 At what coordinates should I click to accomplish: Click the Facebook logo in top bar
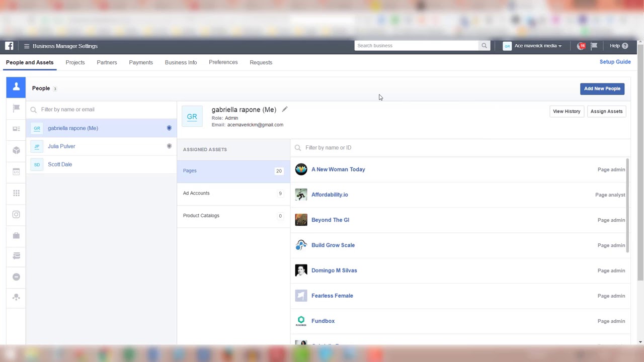point(9,46)
